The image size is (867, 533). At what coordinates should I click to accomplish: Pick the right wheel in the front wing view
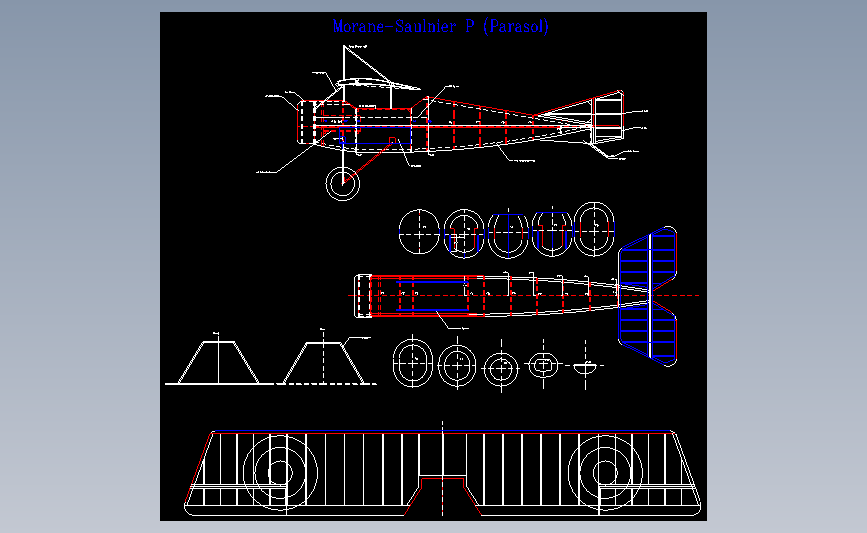point(605,472)
